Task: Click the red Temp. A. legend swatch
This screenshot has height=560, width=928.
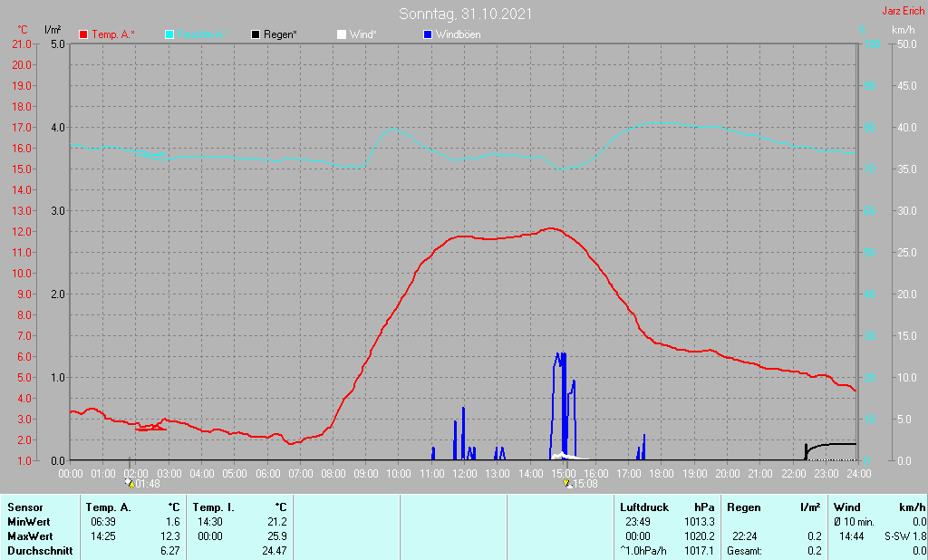Action: coord(83,34)
